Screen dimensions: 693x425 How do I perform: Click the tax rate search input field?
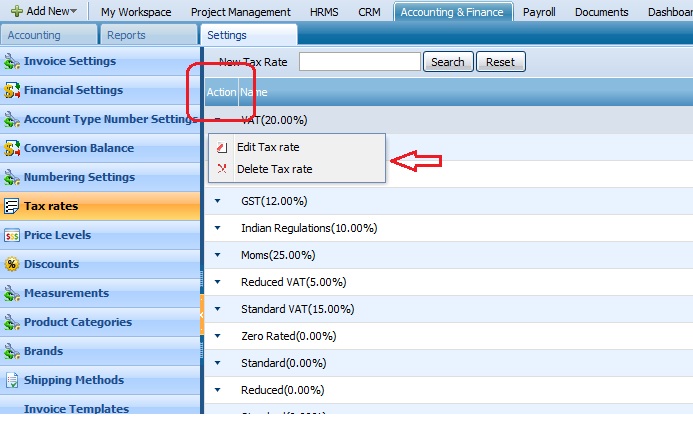(359, 62)
